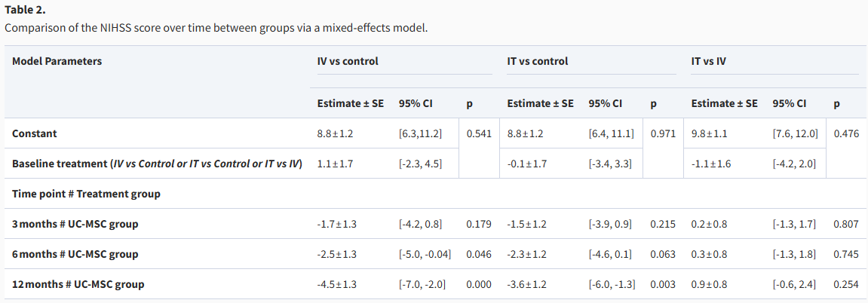Click the 0.971 p-value cell
Image resolution: width=868 pixels, height=303 pixels.
tap(663, 133)
